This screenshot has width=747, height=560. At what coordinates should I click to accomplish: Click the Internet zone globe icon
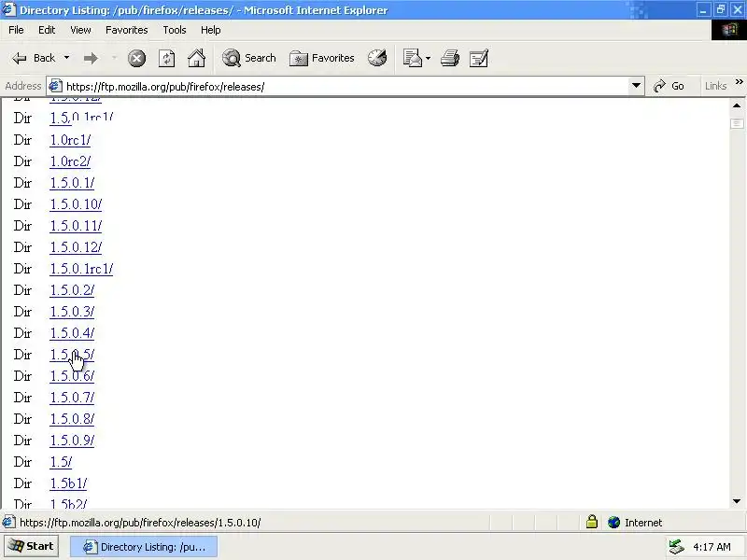click(614, 523)
